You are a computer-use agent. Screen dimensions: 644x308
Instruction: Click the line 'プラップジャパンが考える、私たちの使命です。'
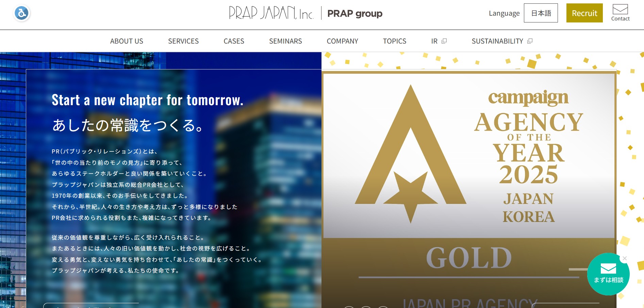pyautogui.click(x=116, y=271)
